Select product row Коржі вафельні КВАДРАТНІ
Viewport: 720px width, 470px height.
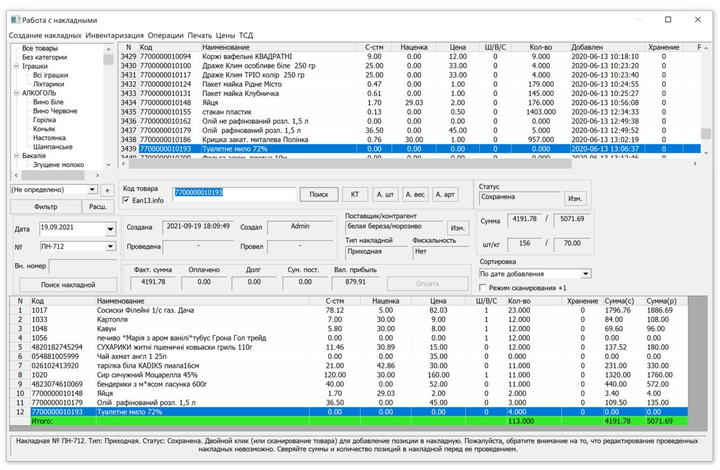click(x=409, y=56)
